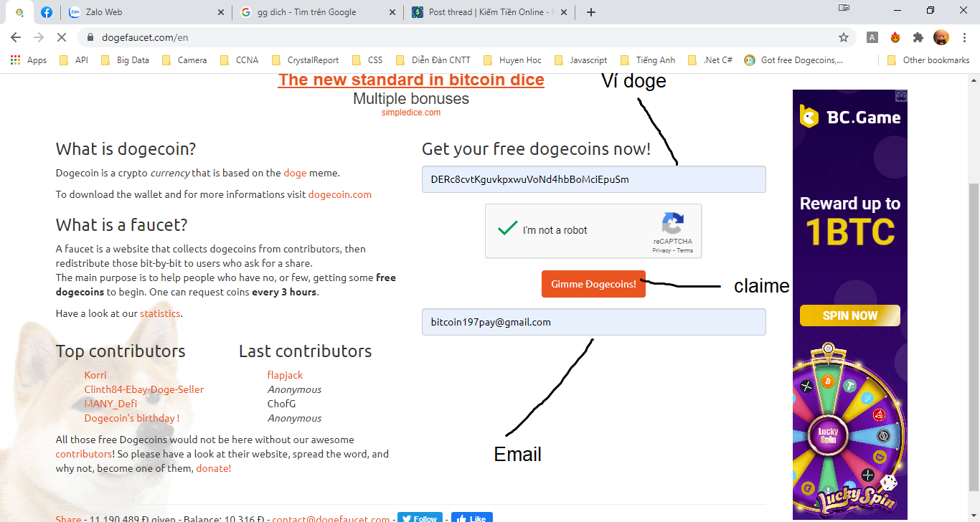Viewport: 980px width, 522px height.
Task: Open the CSS bookmark folder
Action: [367, 60]
